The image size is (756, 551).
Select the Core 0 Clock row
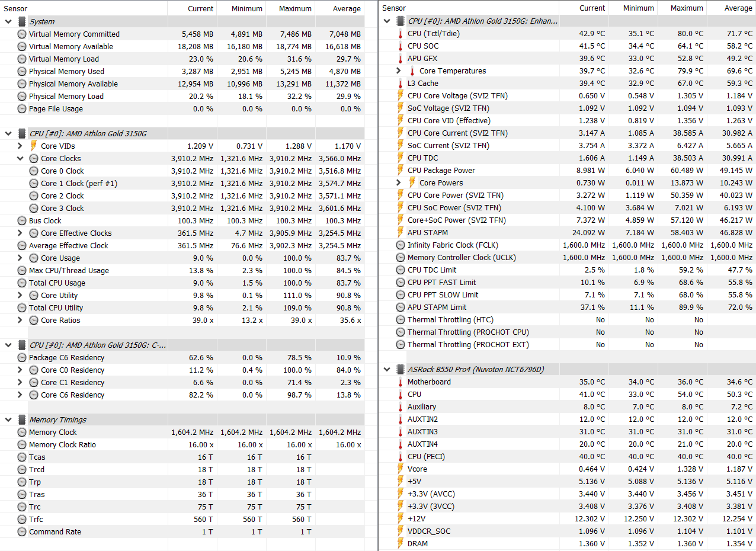tap(182, 171)
